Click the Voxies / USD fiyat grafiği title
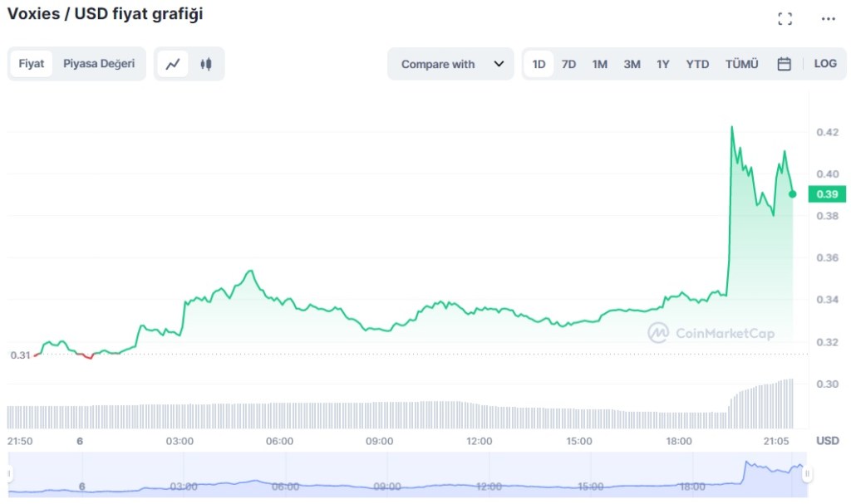Screen dimensions: 851x504 coord(105,14)
